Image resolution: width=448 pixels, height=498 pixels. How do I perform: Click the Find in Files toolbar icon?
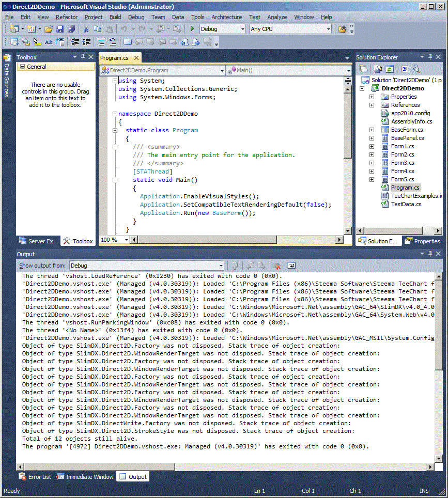pos(342,29)
